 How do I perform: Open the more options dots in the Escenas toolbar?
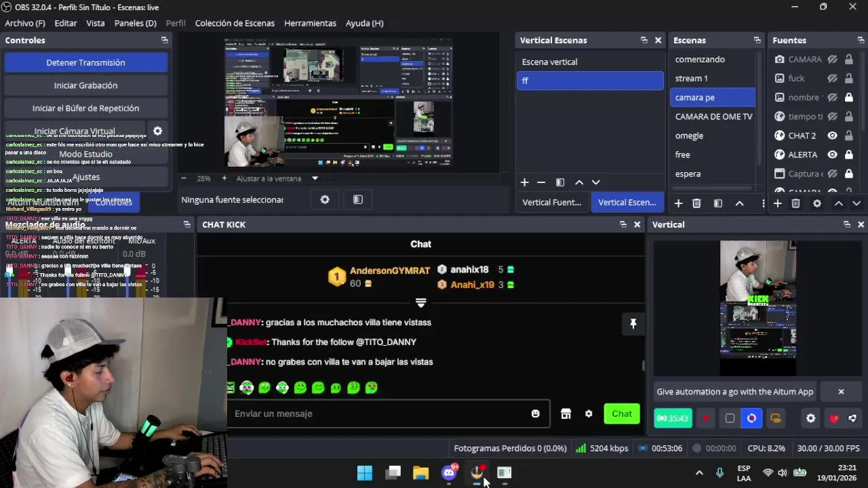[x=764, y=203]
